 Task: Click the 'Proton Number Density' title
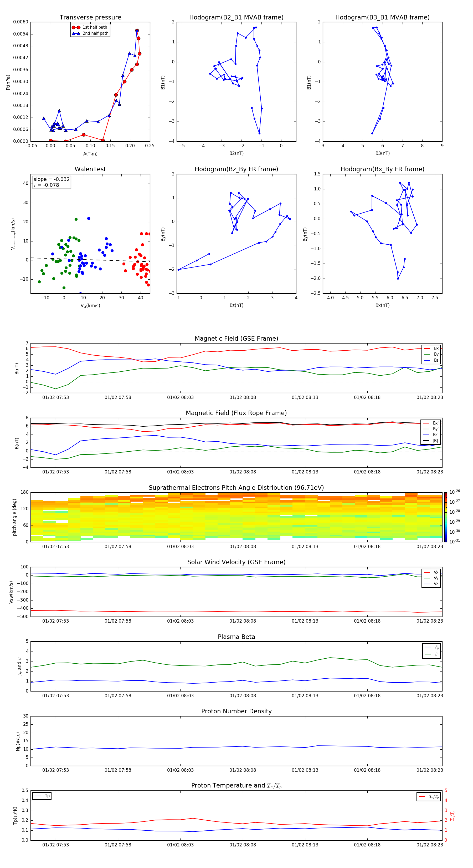(x=236, y=711)
